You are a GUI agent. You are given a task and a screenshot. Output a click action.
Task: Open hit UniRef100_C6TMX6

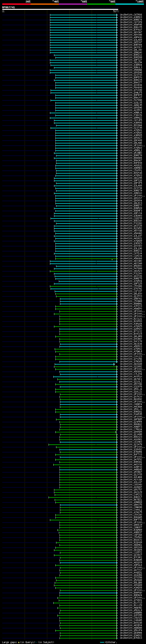[x=131, y=15]
